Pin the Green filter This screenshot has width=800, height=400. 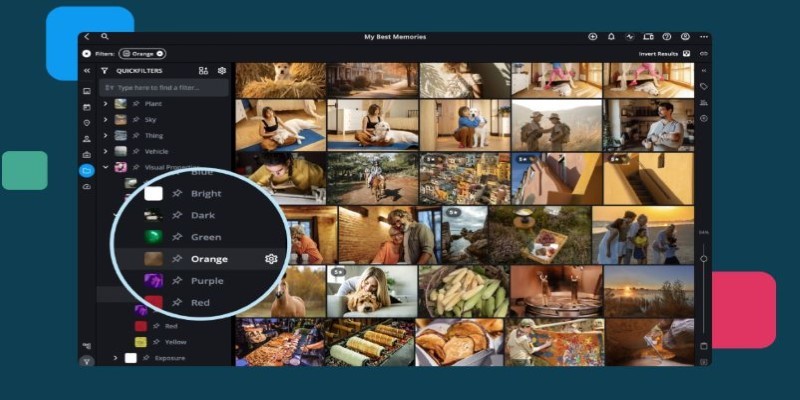177,237
